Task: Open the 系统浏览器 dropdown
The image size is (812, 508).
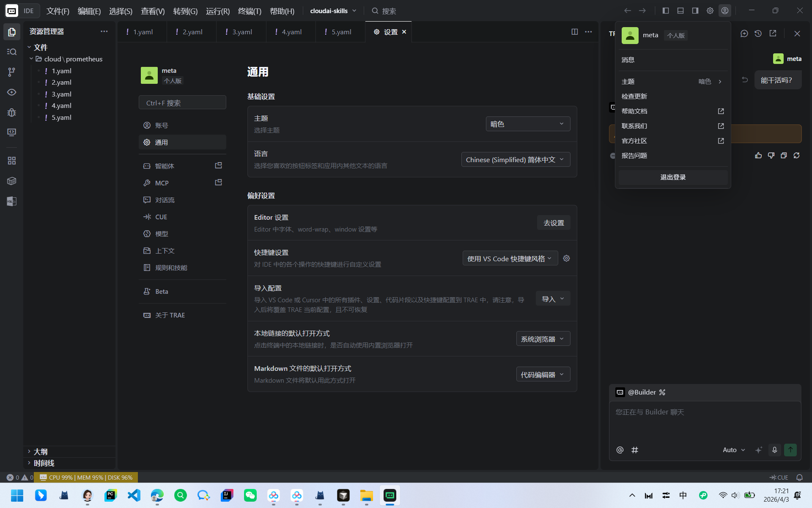Action: (x=543, y=339)
